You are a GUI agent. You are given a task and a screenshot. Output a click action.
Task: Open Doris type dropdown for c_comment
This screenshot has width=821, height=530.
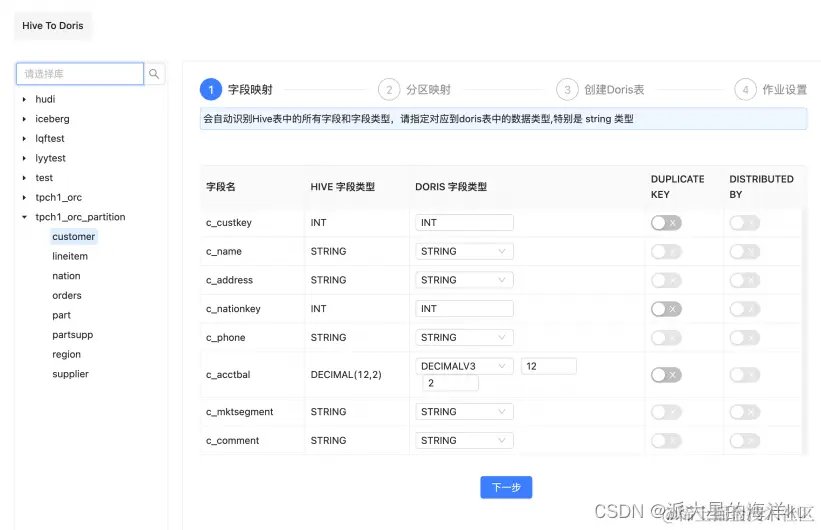pyautogui.click(x=464, y=441)
